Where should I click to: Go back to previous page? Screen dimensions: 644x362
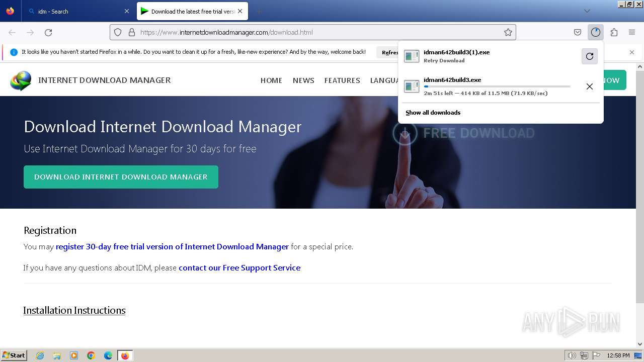pos(12,32)
